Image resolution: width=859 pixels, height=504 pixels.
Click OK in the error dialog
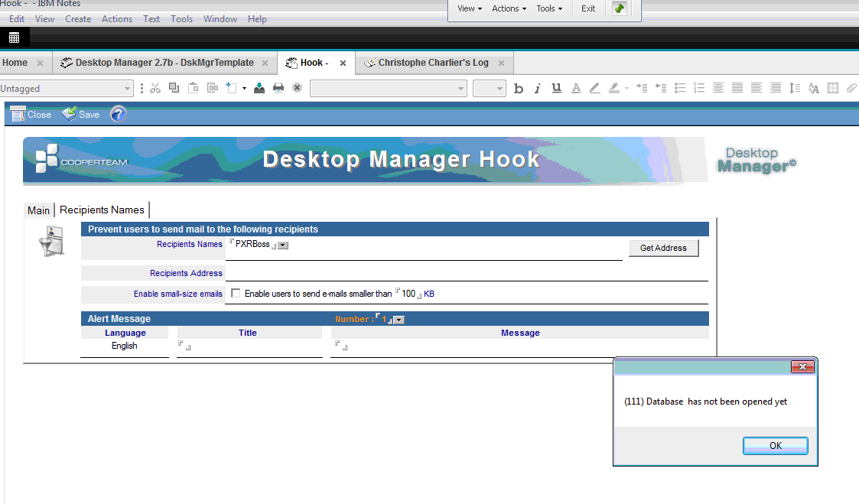click(x=775, y=446)
